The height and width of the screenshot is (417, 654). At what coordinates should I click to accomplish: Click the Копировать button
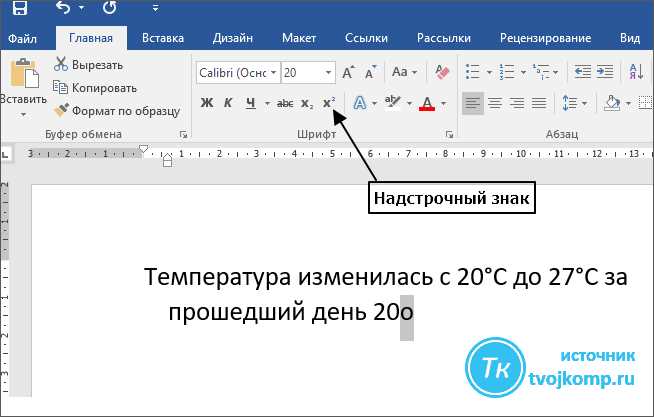point(95,88)
